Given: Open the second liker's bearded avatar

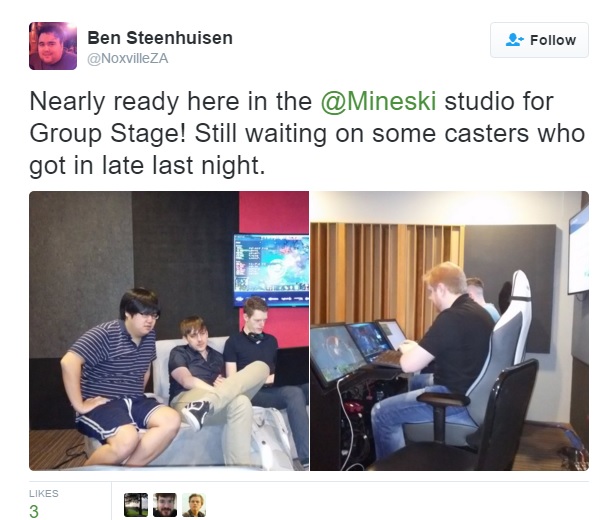Looking at the screenshot, I should 165,505.
